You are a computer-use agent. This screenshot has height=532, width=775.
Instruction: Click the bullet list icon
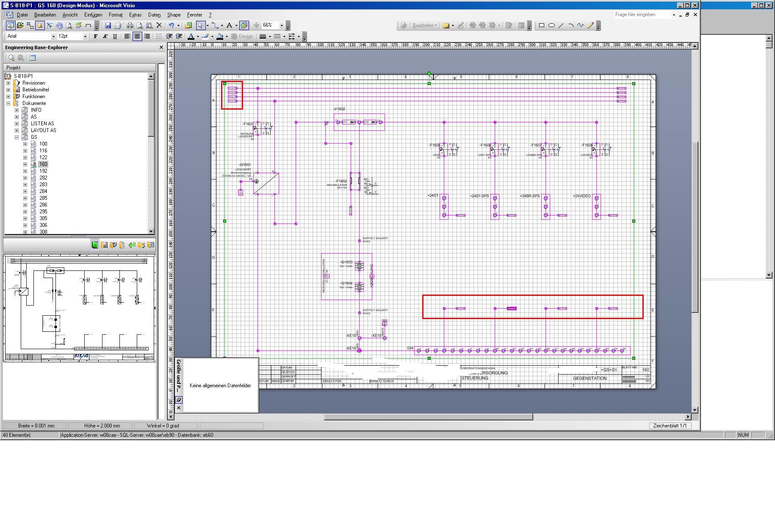tap(159, 36)
